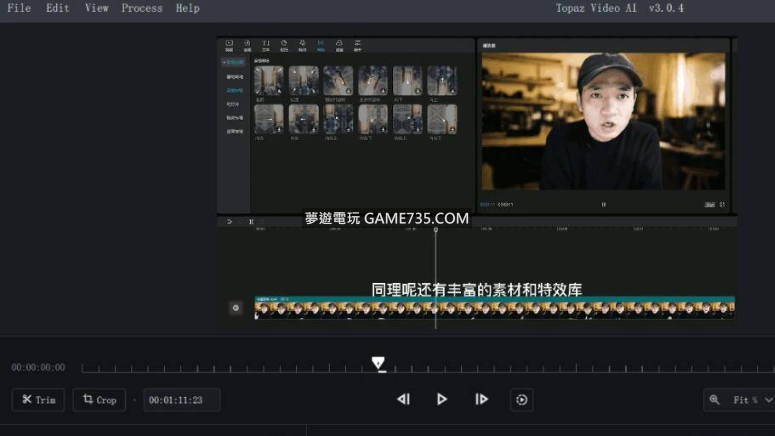The image size is (775, 436).
Task: Click the clip filmstrip in the video preview
Action: [494, 308]
